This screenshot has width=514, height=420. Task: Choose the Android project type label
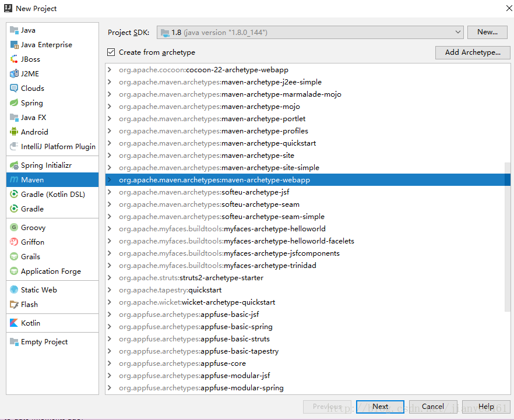click(x=34, y=132)
